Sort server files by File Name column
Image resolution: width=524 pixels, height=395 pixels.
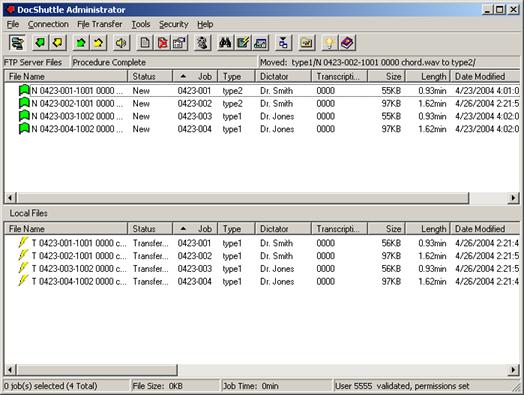coord(66,77)
